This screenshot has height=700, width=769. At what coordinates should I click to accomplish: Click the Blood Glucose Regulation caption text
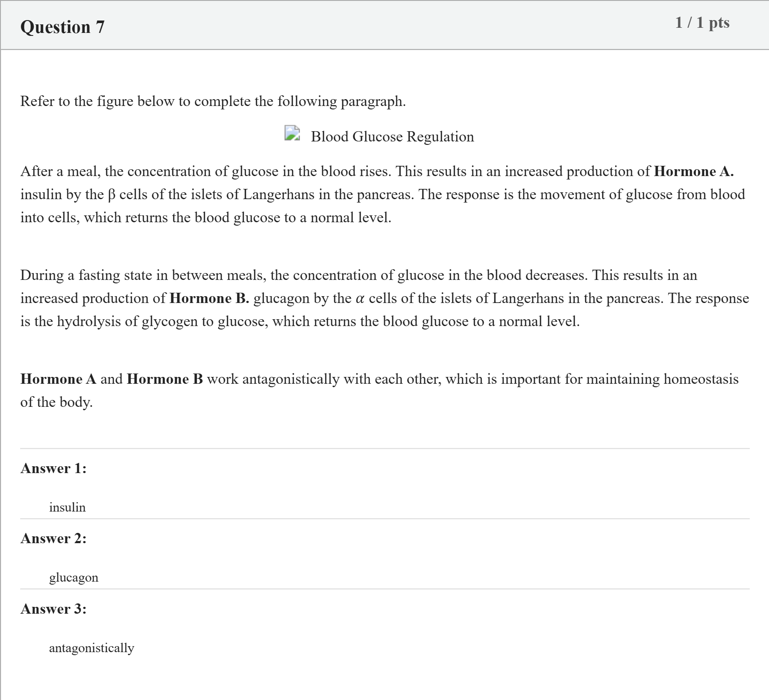pos(392,137)
